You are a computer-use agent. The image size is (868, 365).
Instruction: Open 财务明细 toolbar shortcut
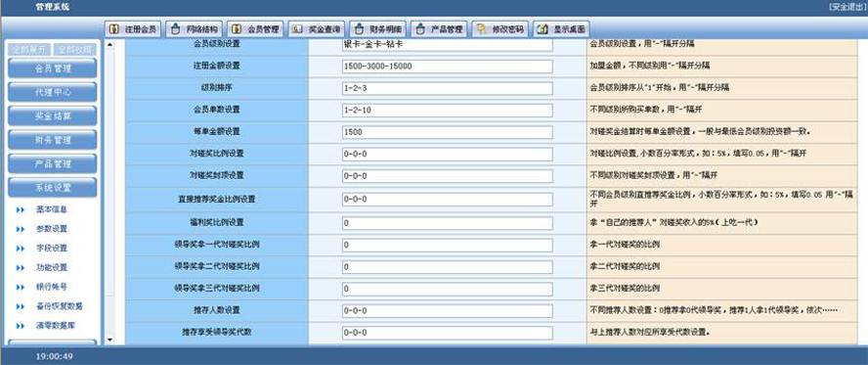[377, 28]
